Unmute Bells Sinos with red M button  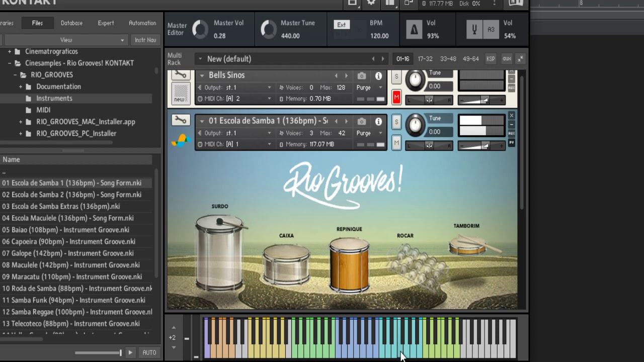click(x=396, y=98)
